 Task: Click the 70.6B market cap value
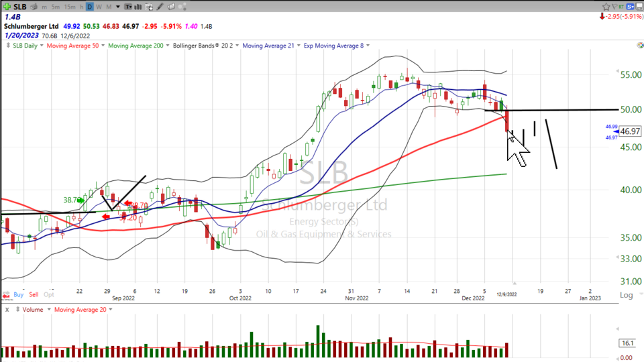click(49, 36)
